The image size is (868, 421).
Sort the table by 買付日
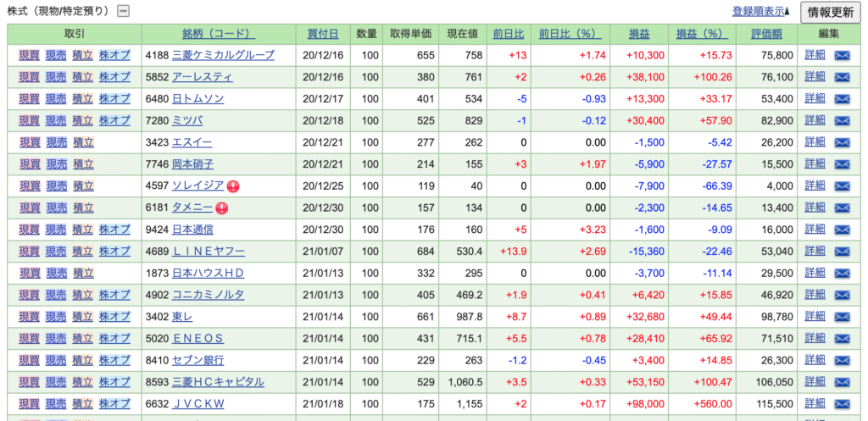click(323, 34)
